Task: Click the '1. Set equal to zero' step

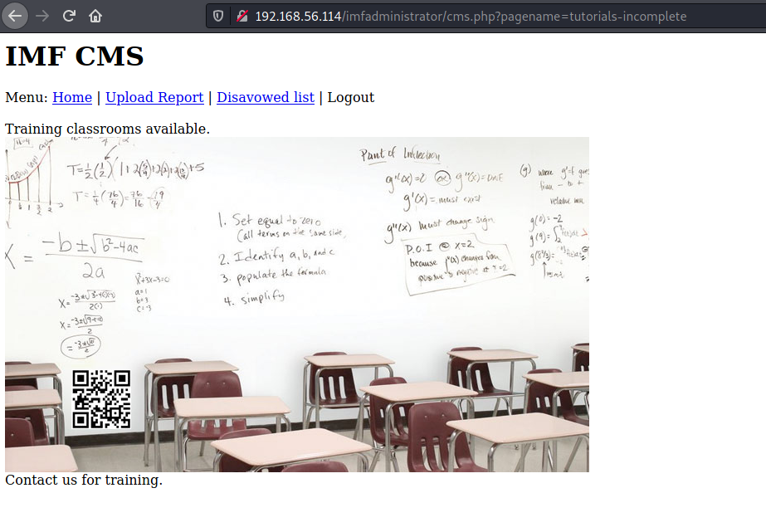Action: 274,222
